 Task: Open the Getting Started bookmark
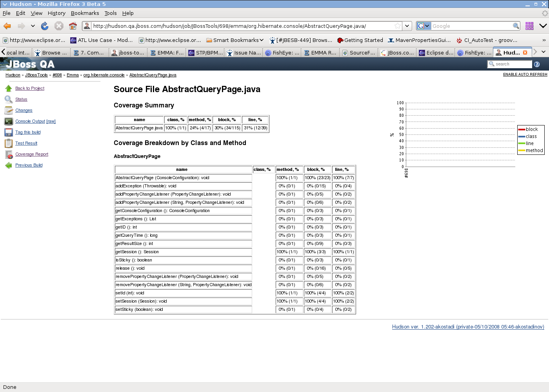360,40
